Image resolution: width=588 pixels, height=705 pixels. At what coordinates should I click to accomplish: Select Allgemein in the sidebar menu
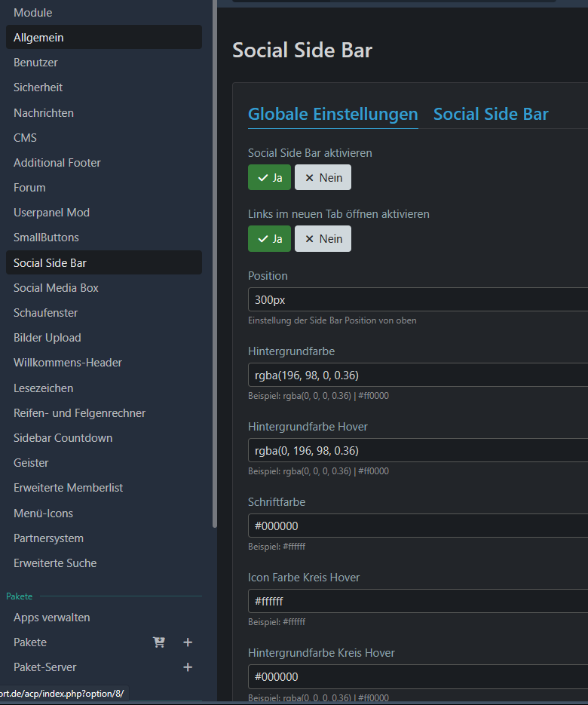coord(38,38)
